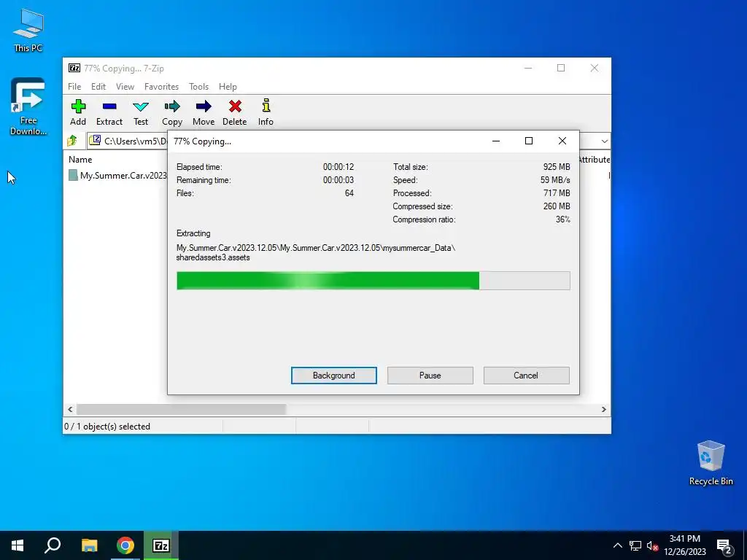The height and width of the screenshot is (560, 747).
Task: Click the '0 / 1 object(s) selected' status text
Action: [x=107, y=427]
